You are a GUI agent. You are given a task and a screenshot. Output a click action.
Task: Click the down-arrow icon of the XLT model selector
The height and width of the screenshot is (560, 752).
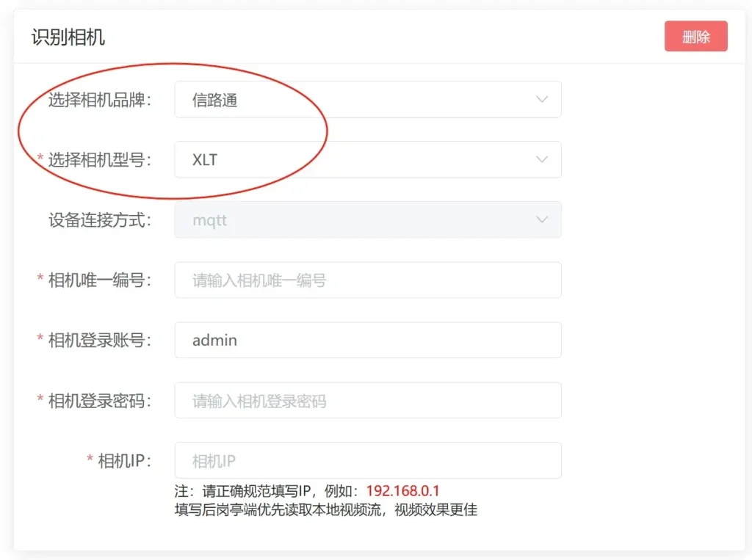click(x=542, y=159)
